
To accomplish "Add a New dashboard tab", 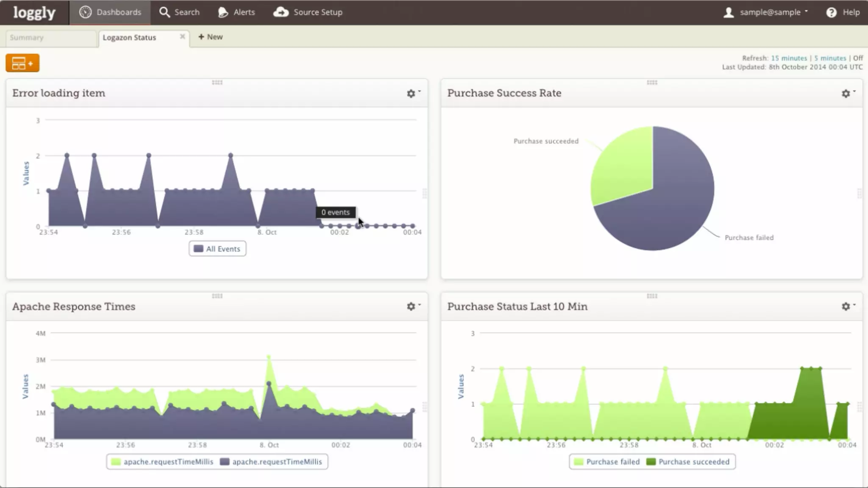I will coord(210,37).
